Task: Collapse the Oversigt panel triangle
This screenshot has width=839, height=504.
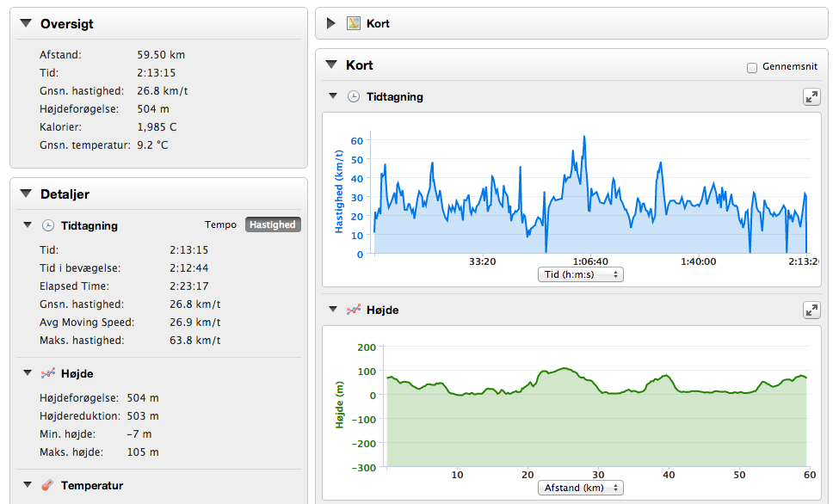Action: [26, 23]
